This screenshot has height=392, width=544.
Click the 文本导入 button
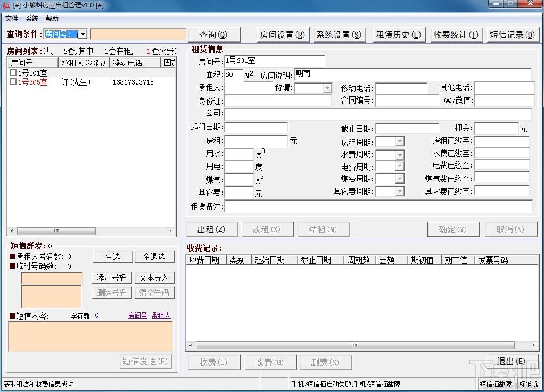coord(154,278)
